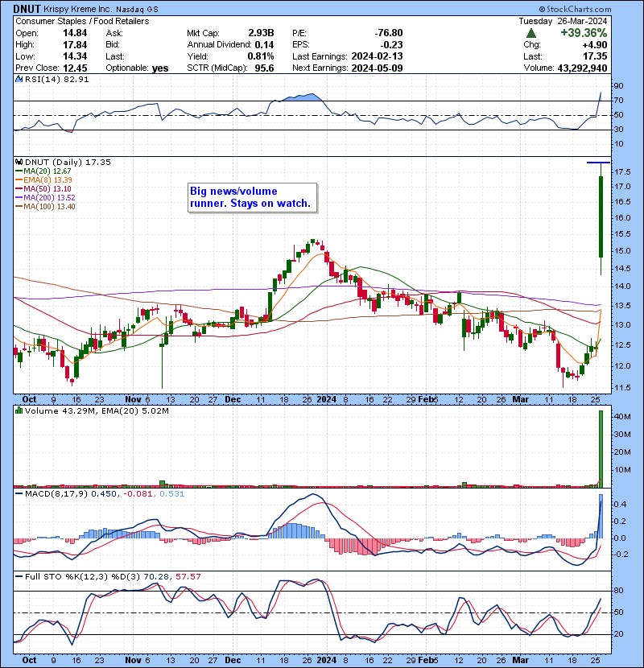The width and height of the screenshot is (644, 668).
Task: Click the 80 level on stochastic axis
Action: (618, 591)
